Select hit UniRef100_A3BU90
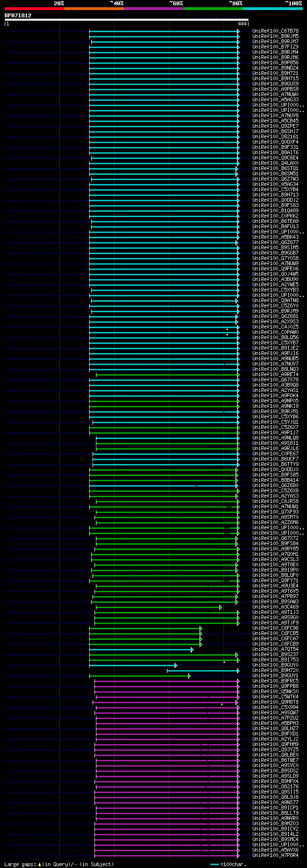The width and height of the screenshot is (307, 868). [275, 280]
